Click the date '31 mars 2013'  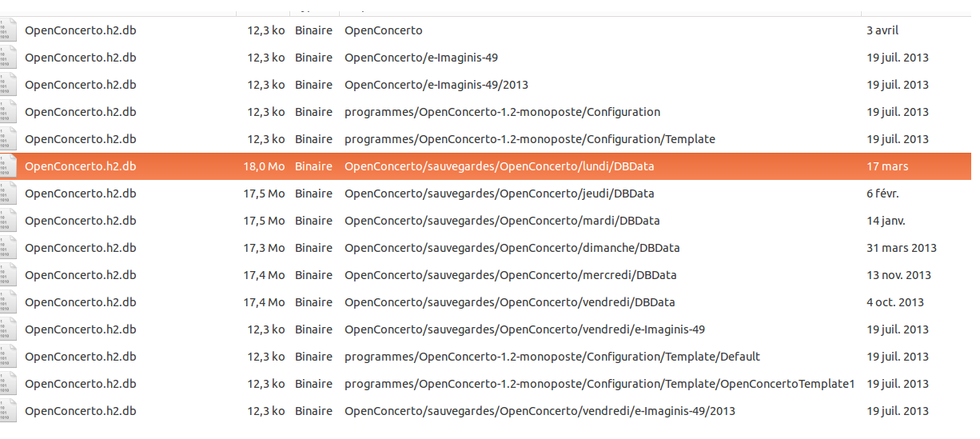point(902,248)
